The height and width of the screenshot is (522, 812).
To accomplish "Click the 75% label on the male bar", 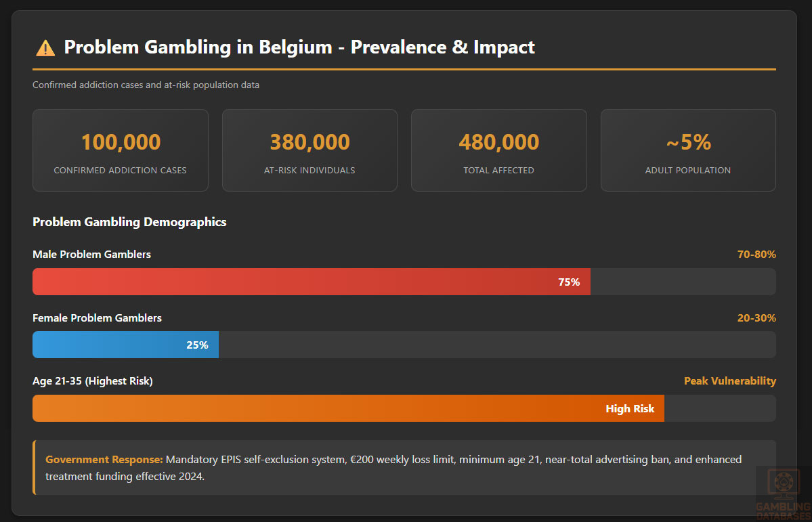I will click(569, 282).
